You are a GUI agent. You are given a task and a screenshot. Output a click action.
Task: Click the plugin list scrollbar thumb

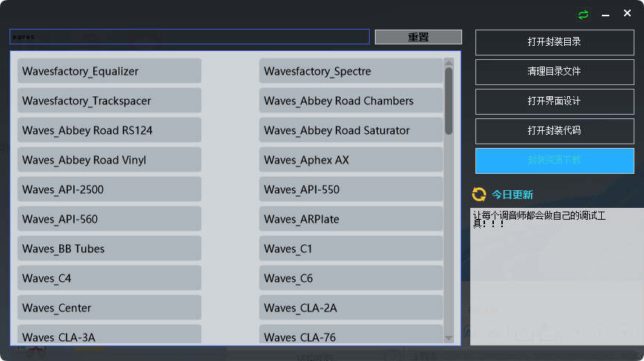449,101
